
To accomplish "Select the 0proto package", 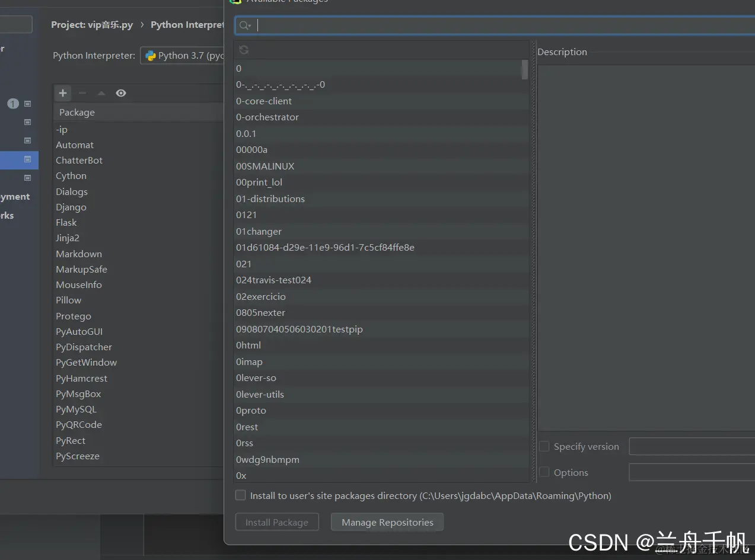I will coord(381,411).
